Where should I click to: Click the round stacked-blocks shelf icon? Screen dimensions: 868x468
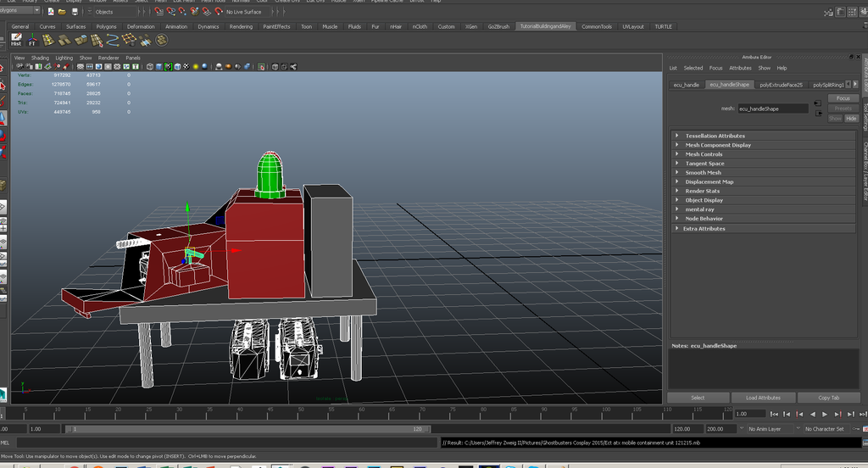(161, 40)
